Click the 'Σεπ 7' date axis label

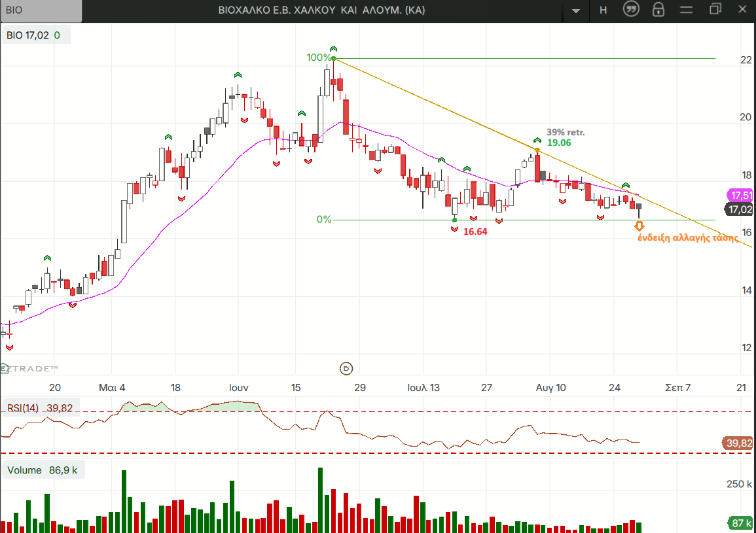click(x=678, y=387)
